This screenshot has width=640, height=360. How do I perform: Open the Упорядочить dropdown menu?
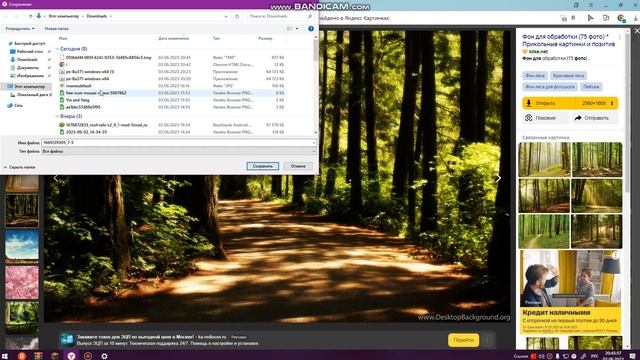[20, 29]
